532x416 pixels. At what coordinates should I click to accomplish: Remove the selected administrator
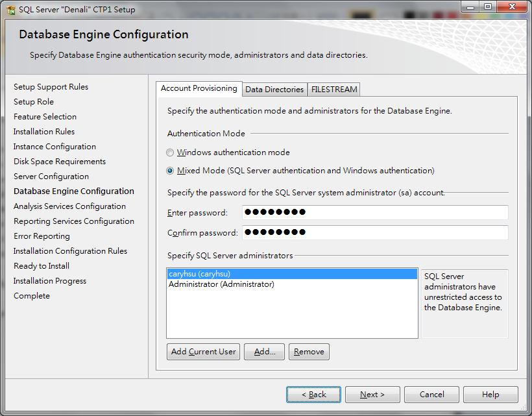[x=309, y=351]
